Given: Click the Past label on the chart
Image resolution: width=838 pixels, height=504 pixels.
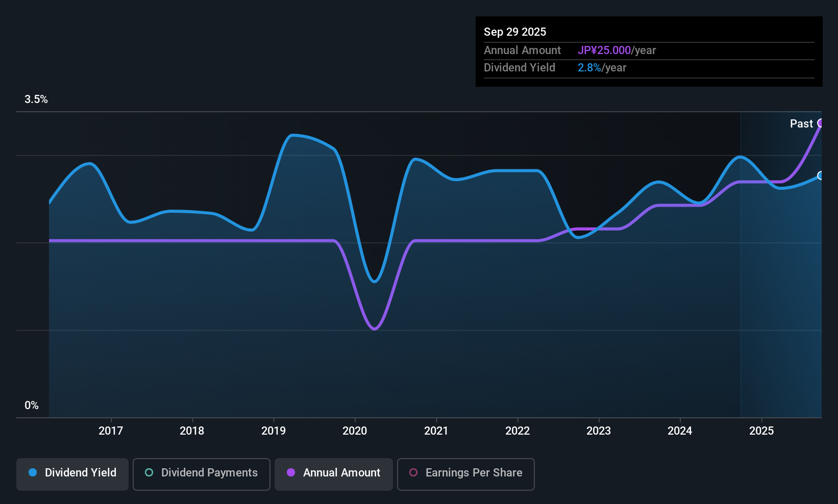Looking at the screenshot, I should pyautogui.click(x=801, y=124).
